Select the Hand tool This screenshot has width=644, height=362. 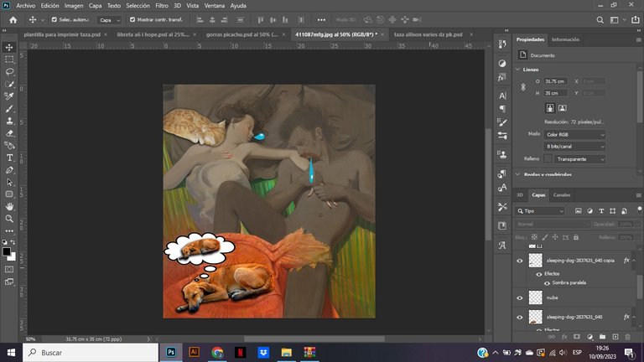coord(9,206)
